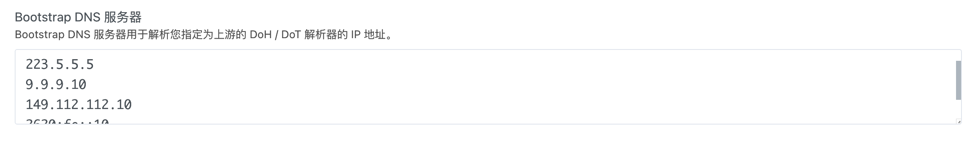The width and height of the screenshot is (980, 156).
Task: Click the 223.5.5.5 entry in the textarea
Action: click(59, 64)
